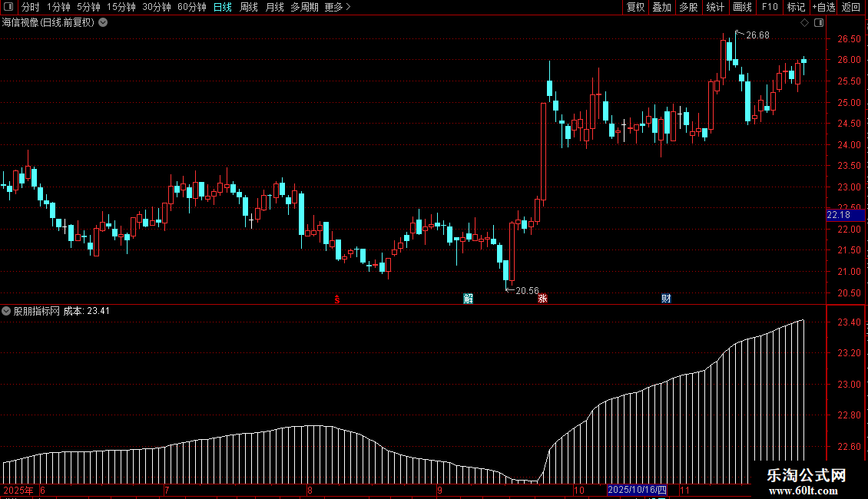Viewport: 868px width, 499px height.
Task: Click the 标记 mark button
Action: pos(796,7)
